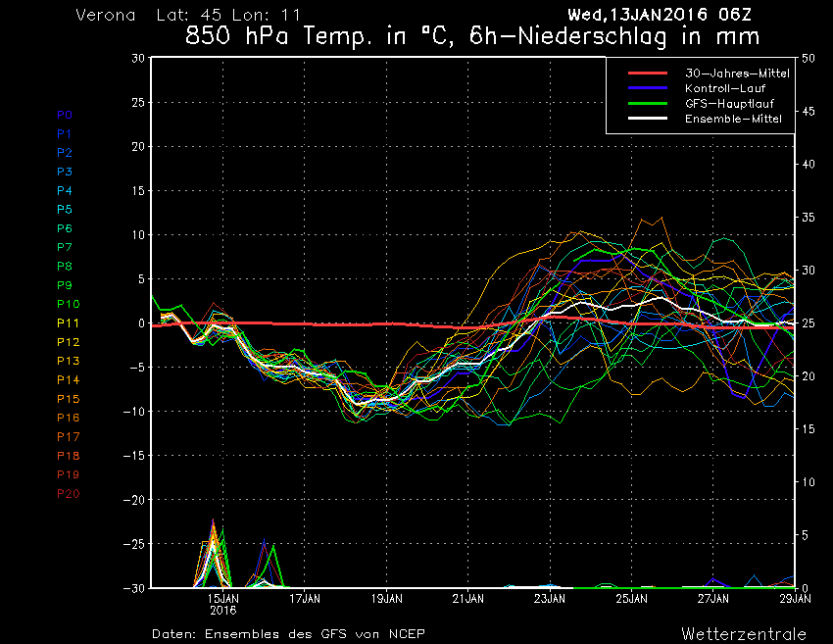Viewport: 833px width, 644px height.
Task: Select the P4 ensemble member label
Action: point(65,190)
